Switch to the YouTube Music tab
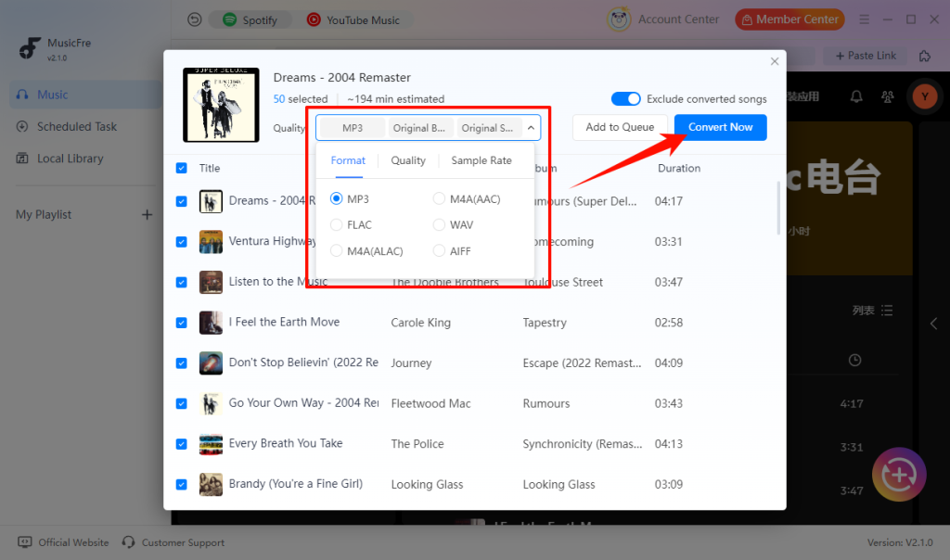 pos(353,20)
